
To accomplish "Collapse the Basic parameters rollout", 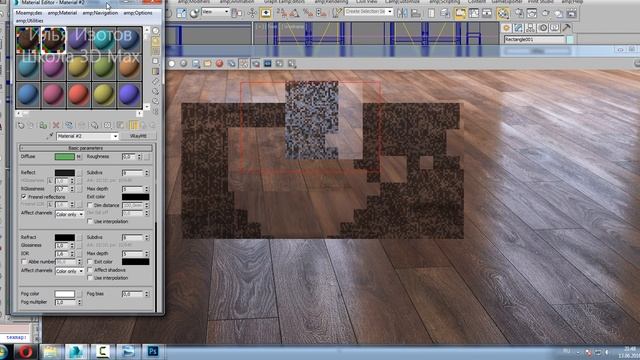I will pyautogui.click(x=86, y=148).
